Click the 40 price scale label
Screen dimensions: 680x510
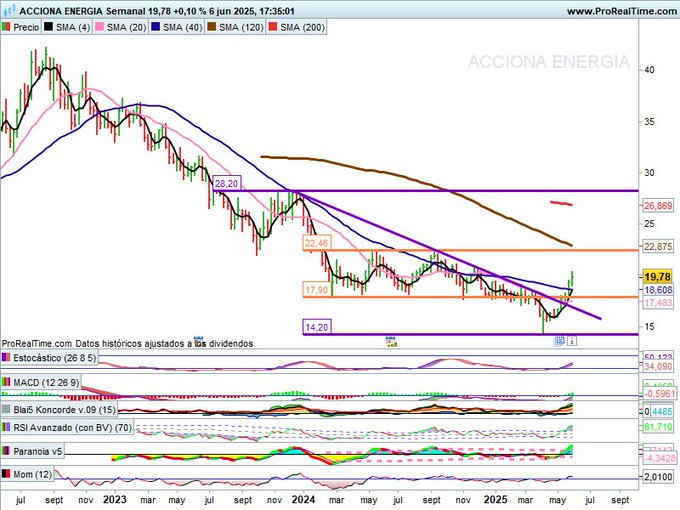click(649, 70)
